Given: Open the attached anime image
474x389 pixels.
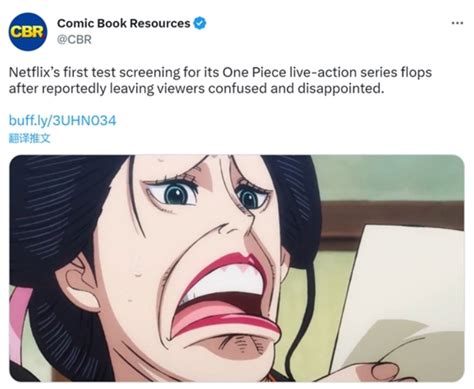Looking at the screenshot, I should [237, 268].
